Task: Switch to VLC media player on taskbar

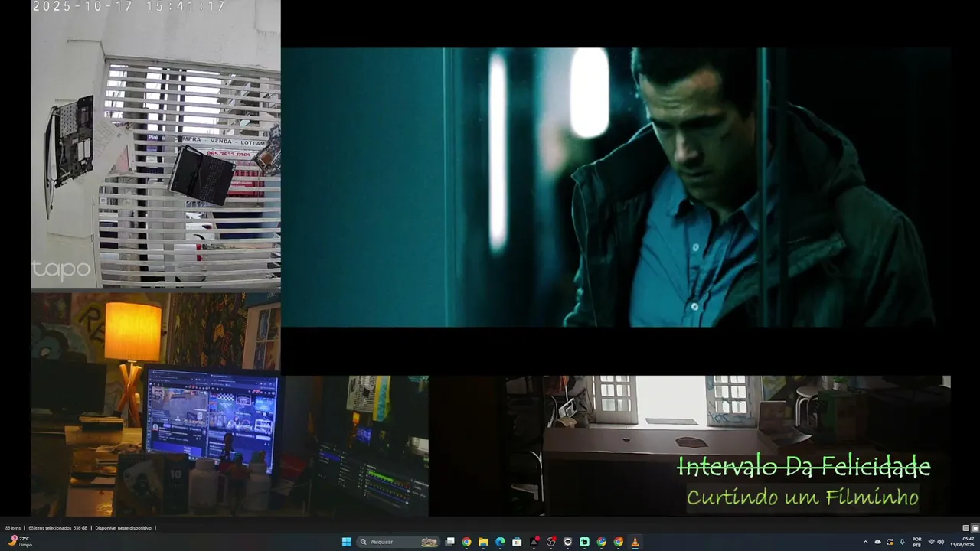Action: click(635, 542)
